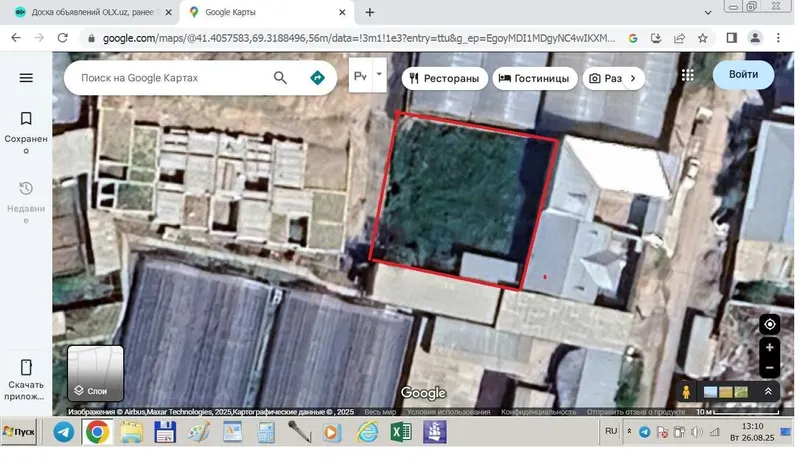The height and width of the screenshot is (465, 800).
Task: Click the Google lens icon in address bar
Action: pyautogui.click(x=633, y=38)
